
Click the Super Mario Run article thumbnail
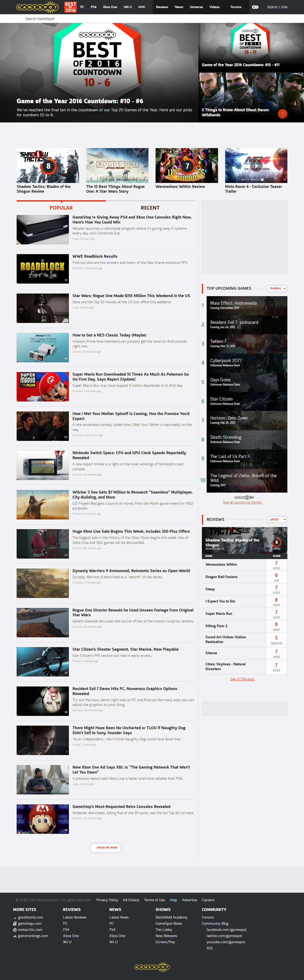[43, 387]
